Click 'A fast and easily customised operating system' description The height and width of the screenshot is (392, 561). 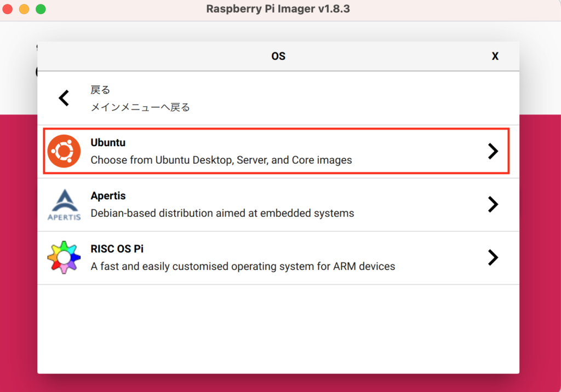tap(243, 267)
